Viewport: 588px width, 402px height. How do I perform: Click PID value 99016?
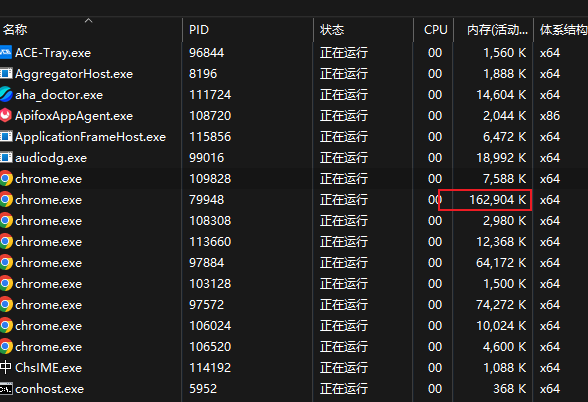207,158
